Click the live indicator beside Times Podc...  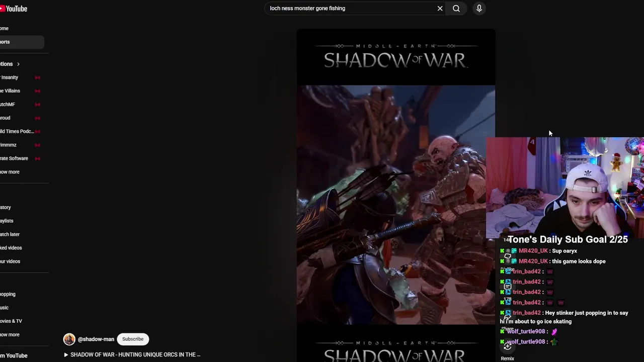click(37, 131)
